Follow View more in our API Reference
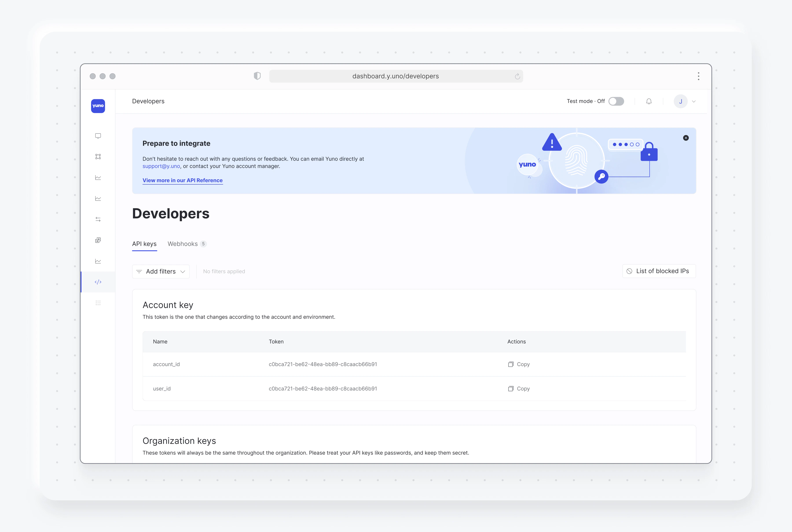 (x=182, y=180)
